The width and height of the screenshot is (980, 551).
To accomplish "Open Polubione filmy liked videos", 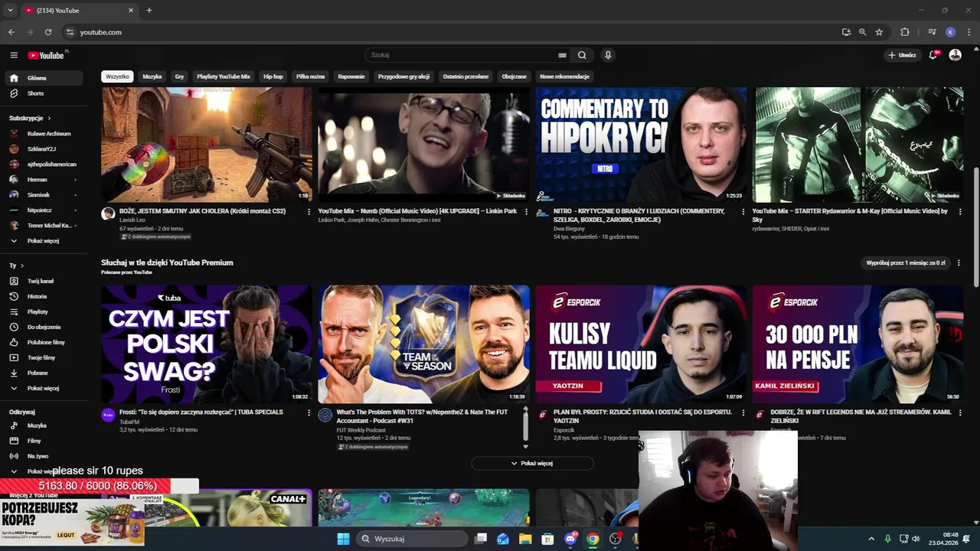I will coord(43,342).
